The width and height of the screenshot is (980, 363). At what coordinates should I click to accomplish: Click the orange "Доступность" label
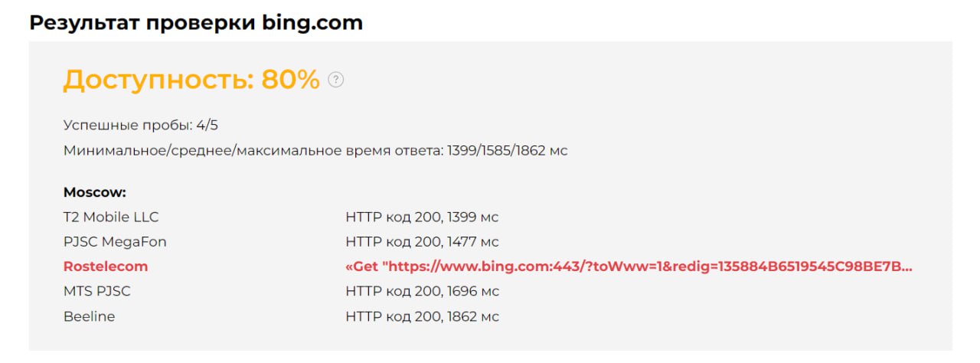(158, 80)
